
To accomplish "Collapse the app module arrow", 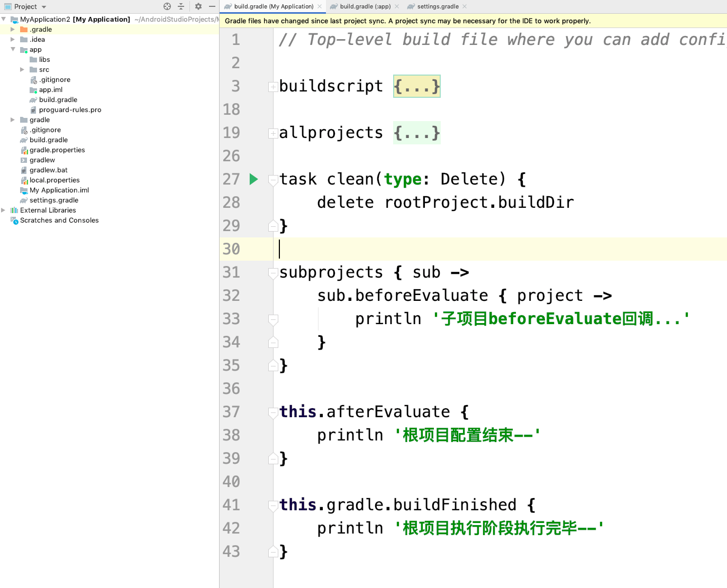I will 13,49.
